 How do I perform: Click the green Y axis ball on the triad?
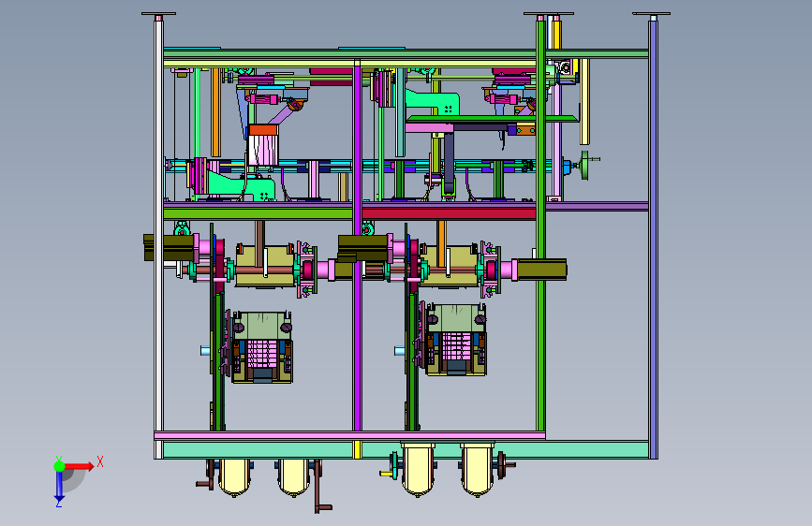pyautogui.click(x=59, y=466)
